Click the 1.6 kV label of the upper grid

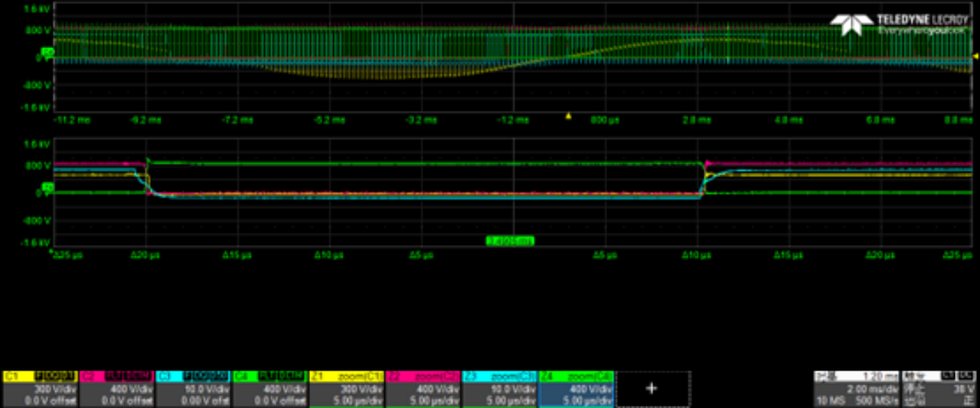[x=37, y=8]
